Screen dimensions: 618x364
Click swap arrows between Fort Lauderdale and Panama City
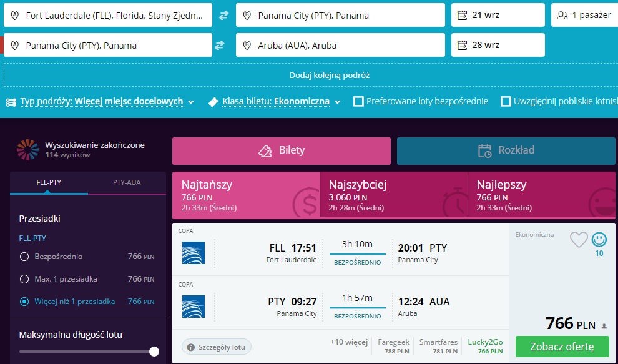[x=223, y=15]
